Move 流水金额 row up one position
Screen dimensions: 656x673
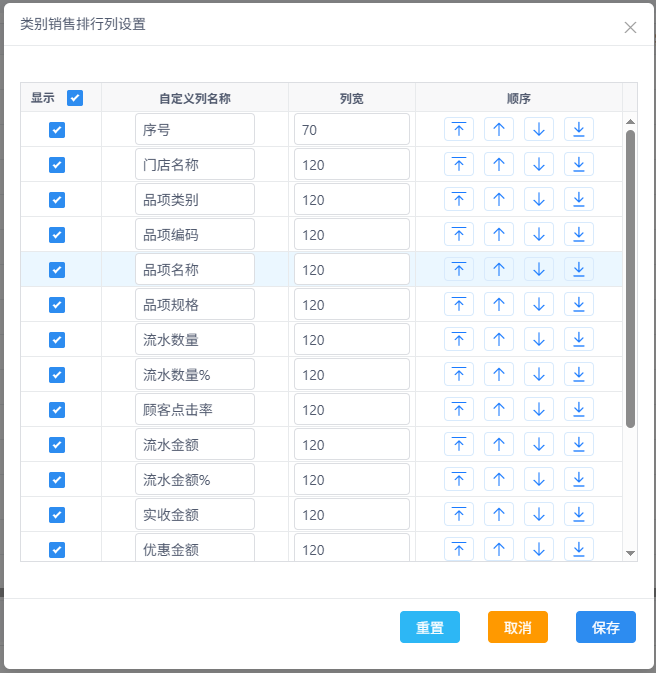click(498, 444)
